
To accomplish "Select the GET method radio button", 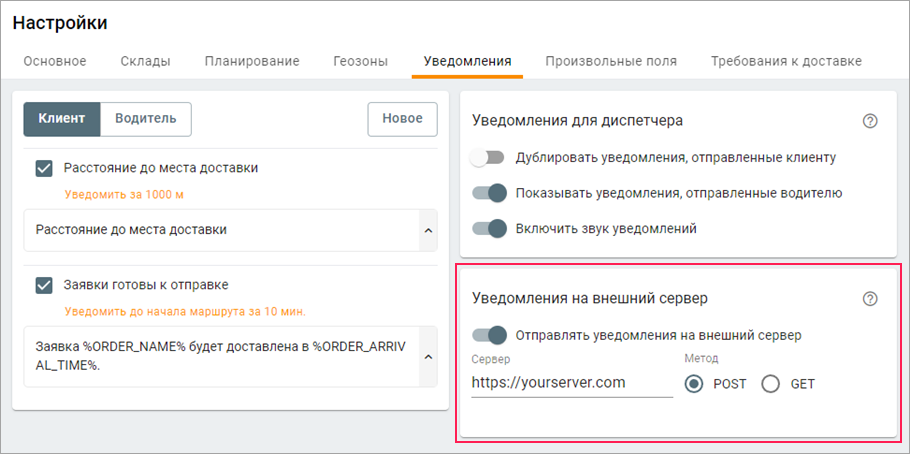I will click(771, 383).
